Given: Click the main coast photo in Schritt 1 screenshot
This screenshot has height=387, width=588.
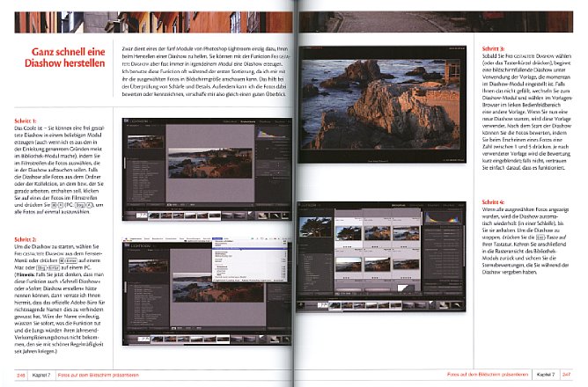Looking at the screenshot, I should (x=210, y=163).
